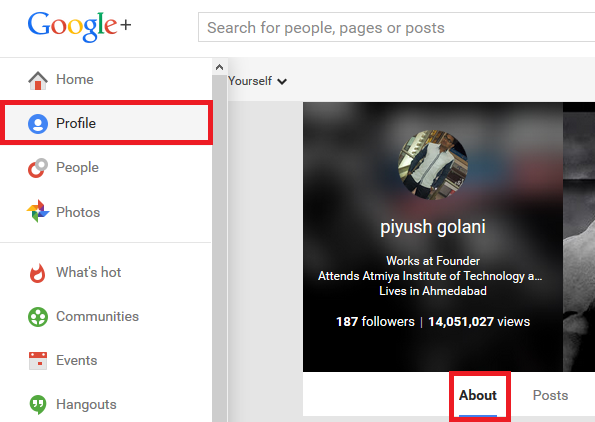Image resolution: width=595 pixels, height=422 pixels.
Task: Open Events from the sidebar
Action: tap(77, 360)
